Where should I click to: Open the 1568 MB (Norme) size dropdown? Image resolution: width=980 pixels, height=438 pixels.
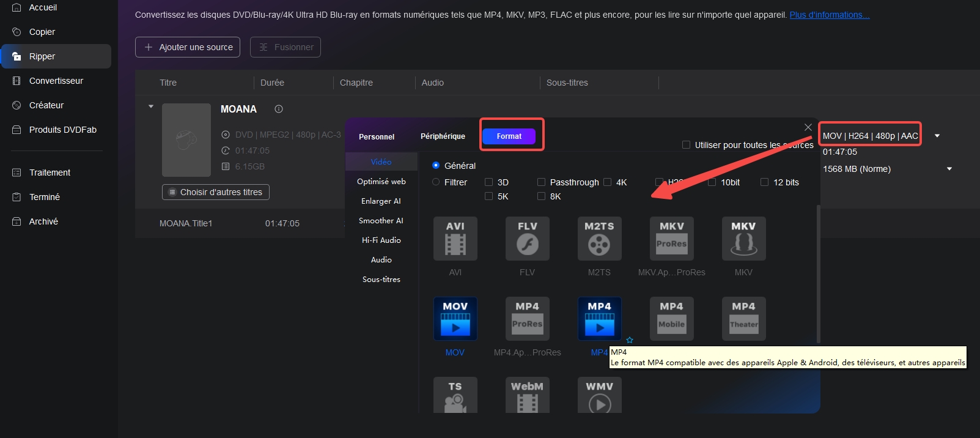click(949, 169)
